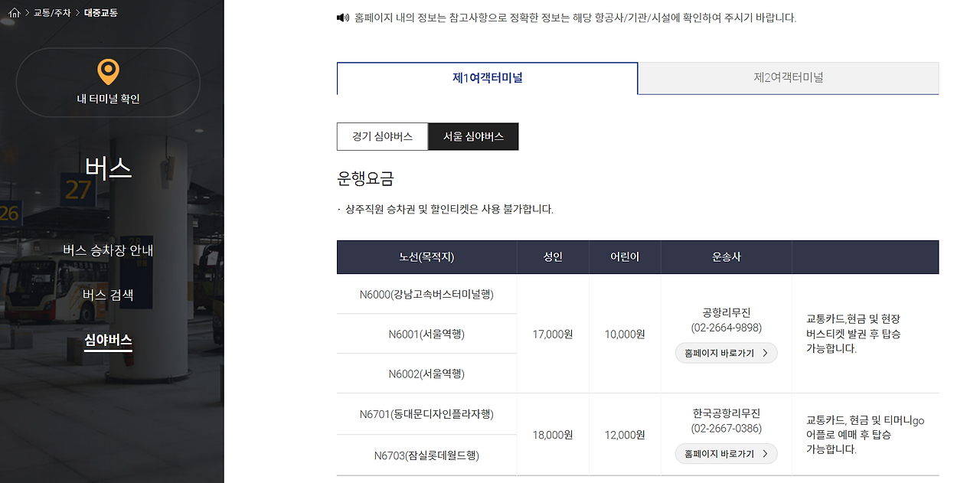This screenshot has height=483, width=980.
Task: Click the 내 터미널 확인 circular badge
Action: (x=108, y=83)
